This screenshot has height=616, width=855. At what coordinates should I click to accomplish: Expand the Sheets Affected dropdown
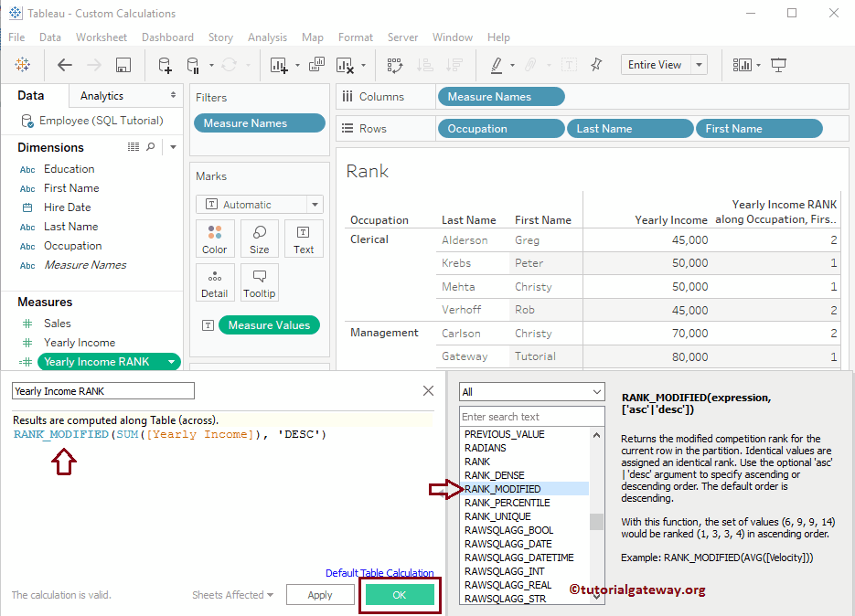point(232,595)
